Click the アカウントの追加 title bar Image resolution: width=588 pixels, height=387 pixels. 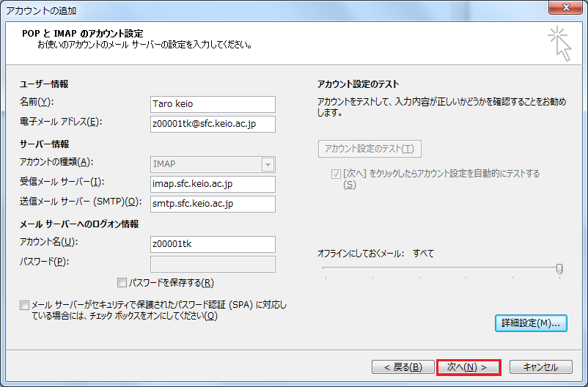(x=220, y=10)
